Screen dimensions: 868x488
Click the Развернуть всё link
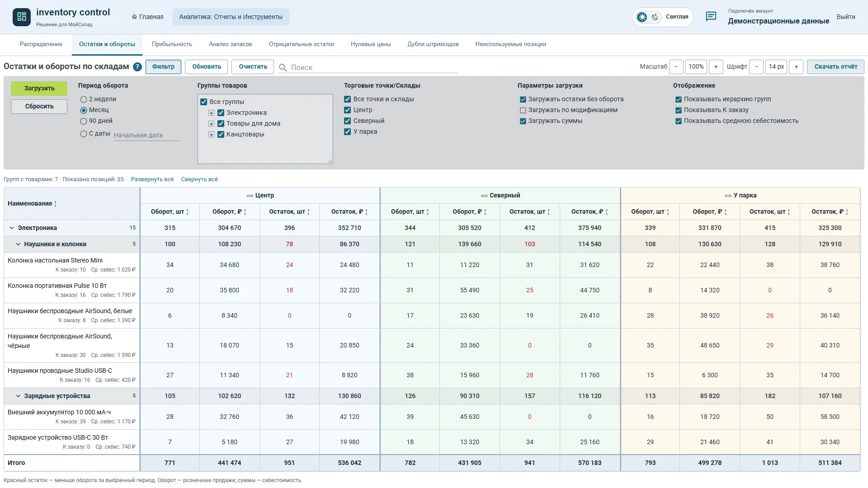(x=152, y=179)
